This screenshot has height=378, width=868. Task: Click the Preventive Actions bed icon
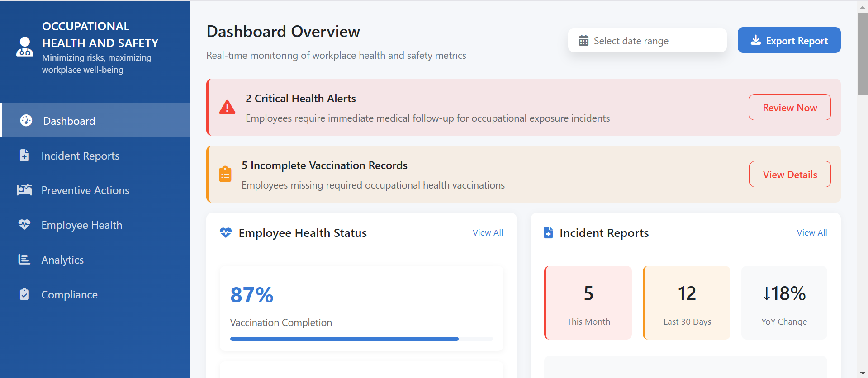click(24, 190)
